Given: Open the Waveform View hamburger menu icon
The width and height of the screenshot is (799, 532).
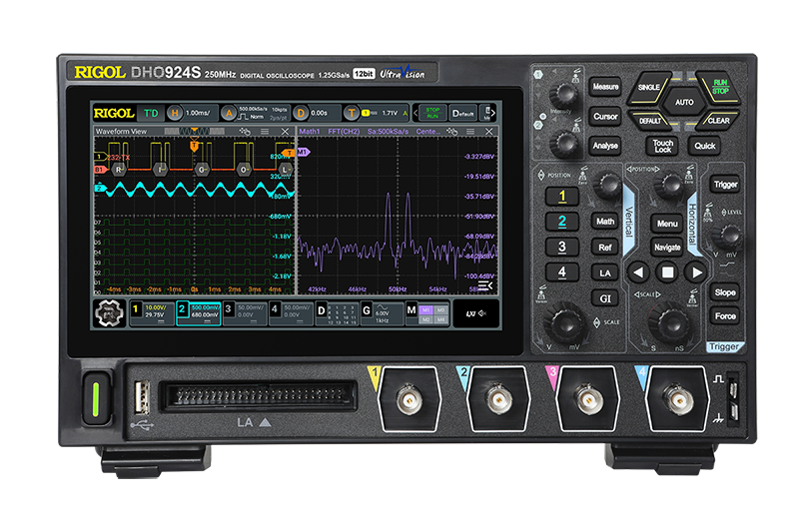Looking at the screenshot, I should [264, 132].
